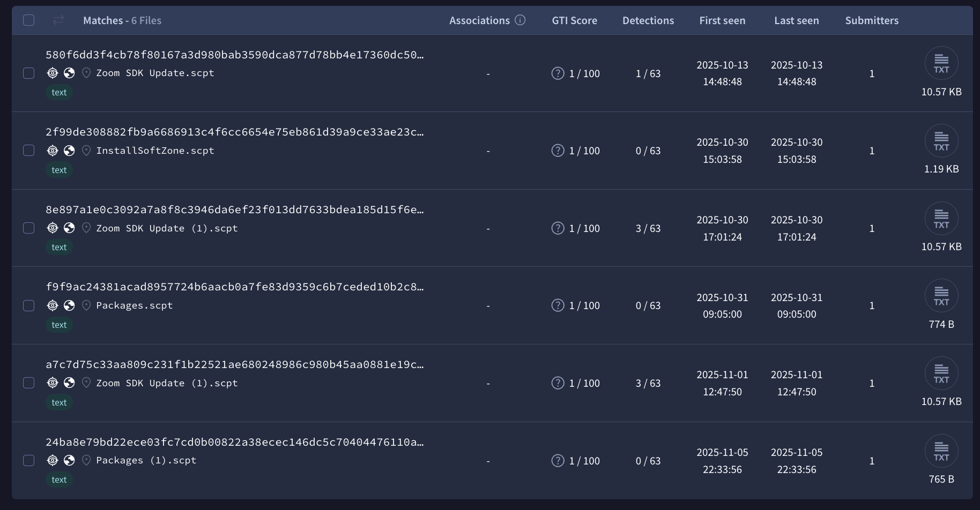Click the target icon under hash 580f6dd3
Image resolution: width=980 pixels, height=510 pixels.
tap(53, 73)
